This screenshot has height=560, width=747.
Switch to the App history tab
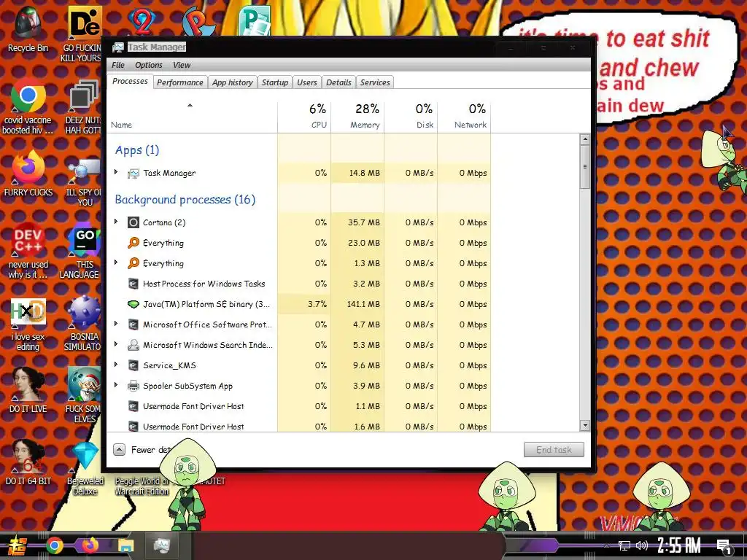click(x=233, y=82)
